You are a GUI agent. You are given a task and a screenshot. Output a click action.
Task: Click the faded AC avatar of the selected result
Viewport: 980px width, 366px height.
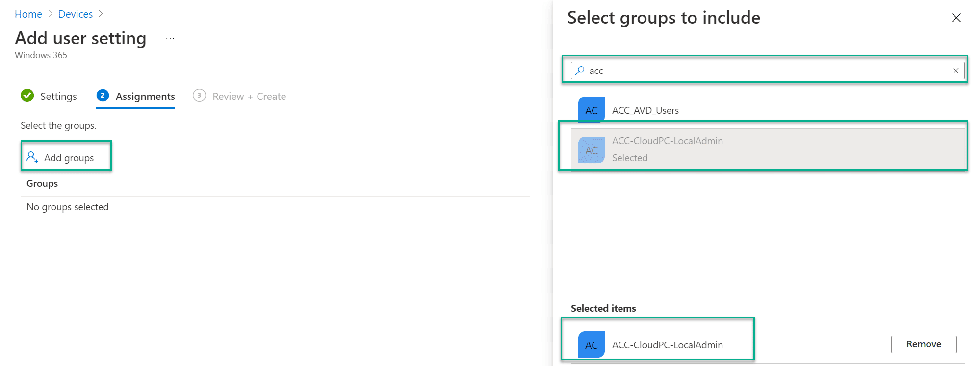(x=591, y=150)
